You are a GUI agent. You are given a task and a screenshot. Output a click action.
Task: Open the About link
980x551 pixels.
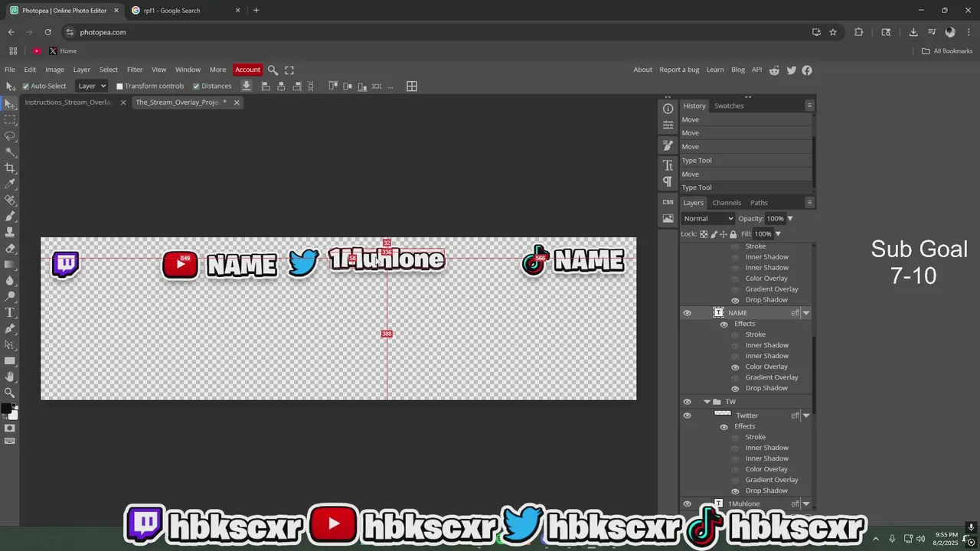642,70
